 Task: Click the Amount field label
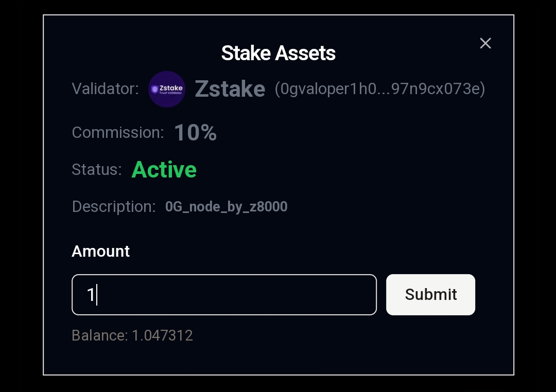(101, 251)
